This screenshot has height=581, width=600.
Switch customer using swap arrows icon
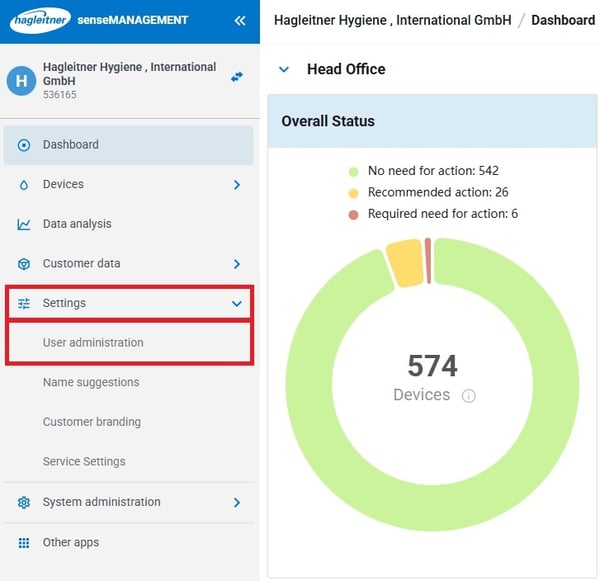237,77
